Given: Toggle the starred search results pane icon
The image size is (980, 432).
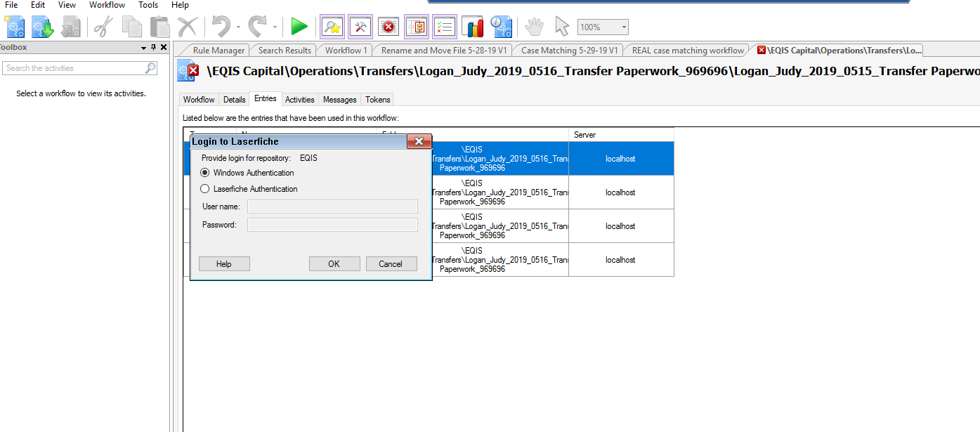Looking at the screenshot, I should (332, 27).
